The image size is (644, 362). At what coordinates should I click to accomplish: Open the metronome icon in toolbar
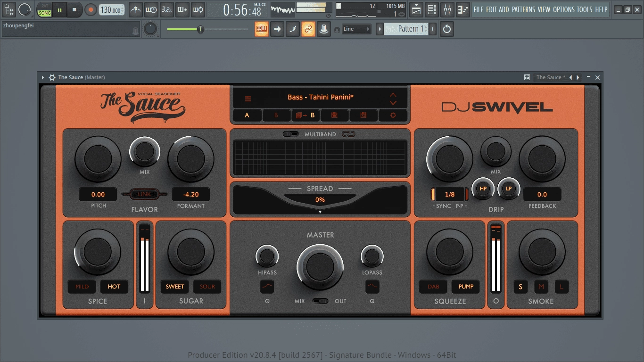coord(136,9)
